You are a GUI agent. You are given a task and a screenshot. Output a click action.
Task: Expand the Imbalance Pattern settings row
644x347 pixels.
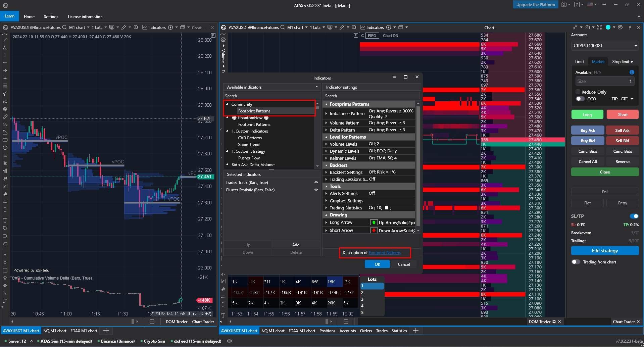[326, 114]
